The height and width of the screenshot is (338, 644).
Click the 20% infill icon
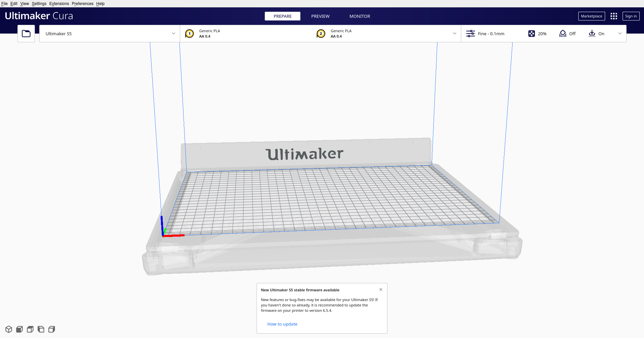click(x=532, y=34)
